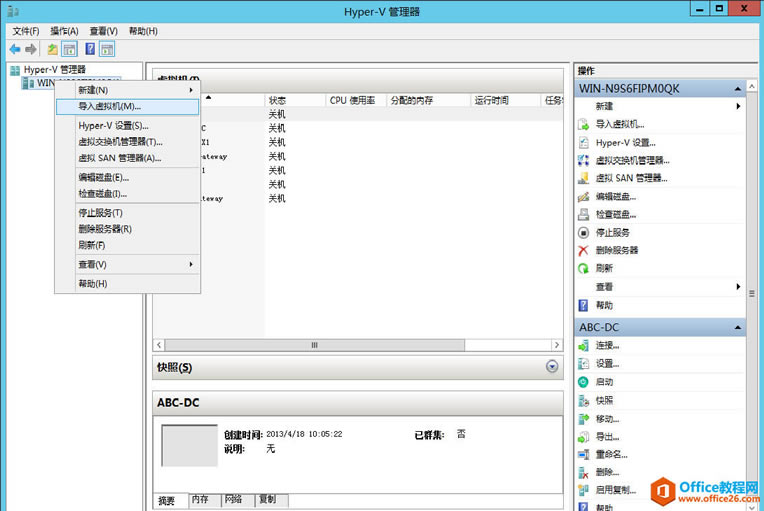
Task: Click ABC-DC 连接 icon
Action: pyautogui.click(x=583, y=346)
